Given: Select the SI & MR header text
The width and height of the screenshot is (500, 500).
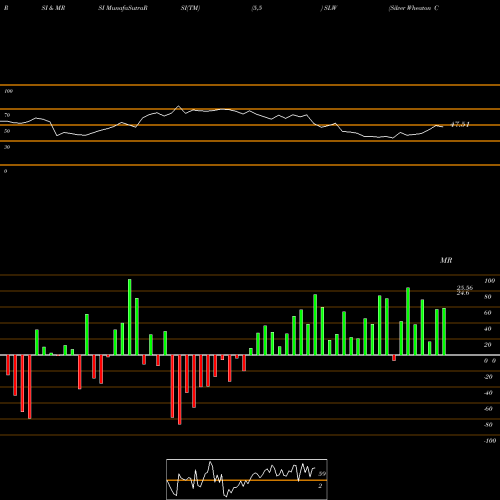Looking at the screenshot, I should (x=53, y=8).
